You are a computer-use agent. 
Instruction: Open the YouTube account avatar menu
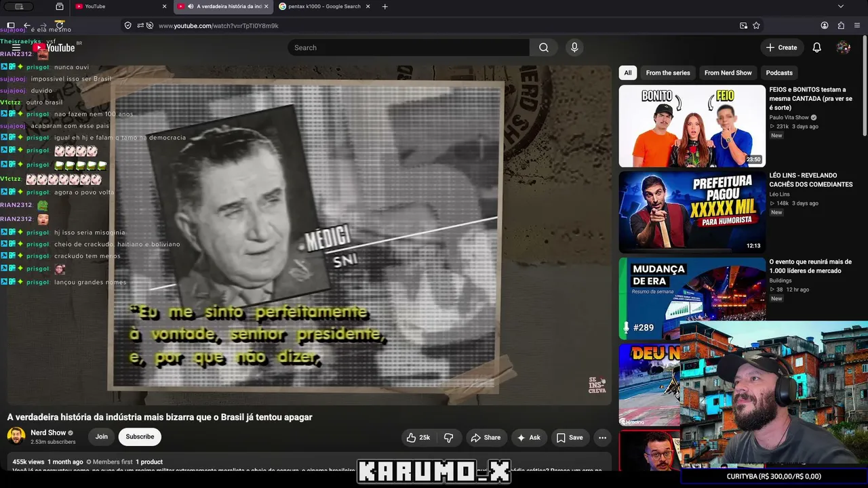[844, 47]
